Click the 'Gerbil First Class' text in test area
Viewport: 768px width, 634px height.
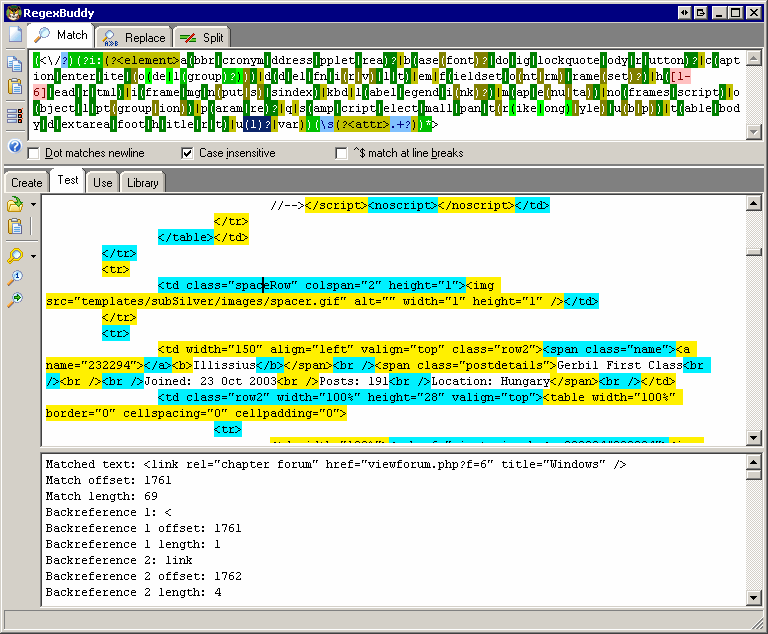[x=620, y=365]
